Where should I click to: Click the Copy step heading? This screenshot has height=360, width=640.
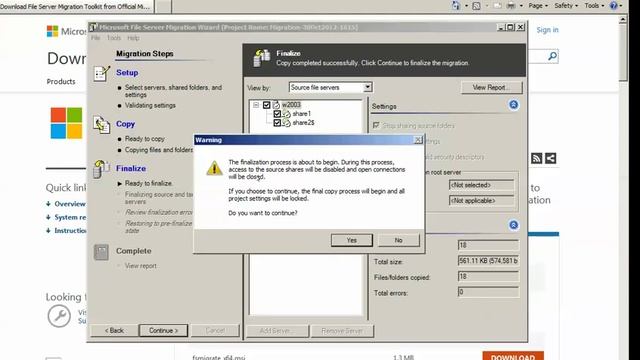tap(125, 124)
